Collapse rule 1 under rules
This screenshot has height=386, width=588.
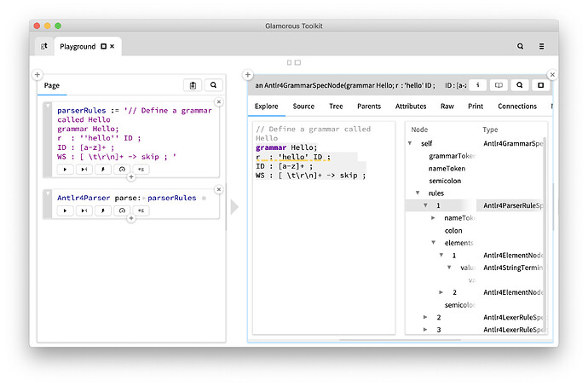tap(425, 205)
